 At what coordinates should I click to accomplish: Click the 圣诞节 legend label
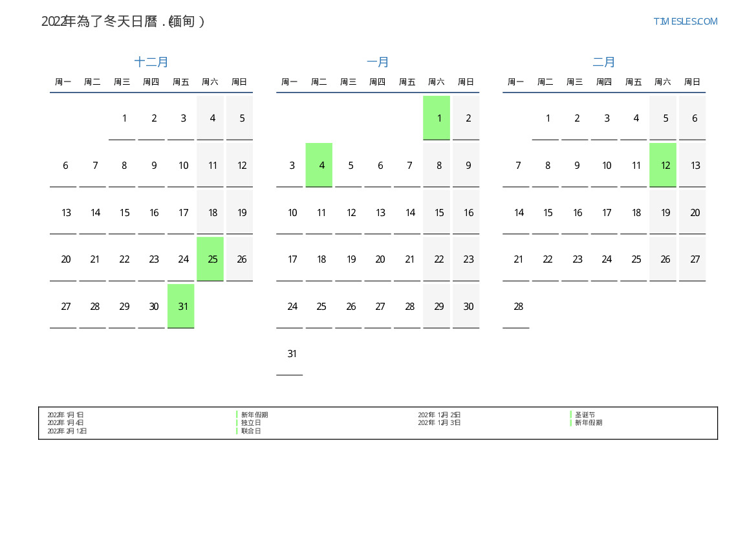585,415
